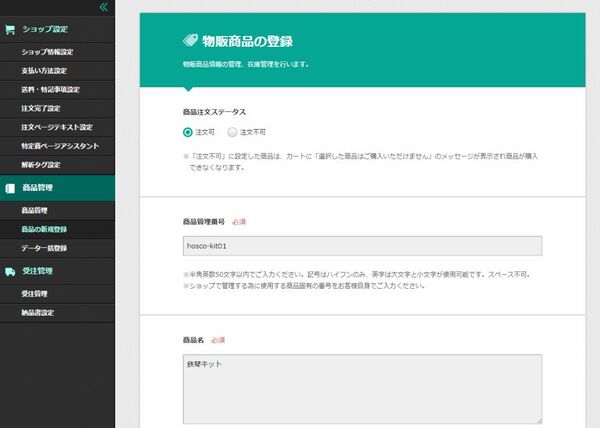Click the 商品名 field label
The image size is (600, 428).
point(193,340)
